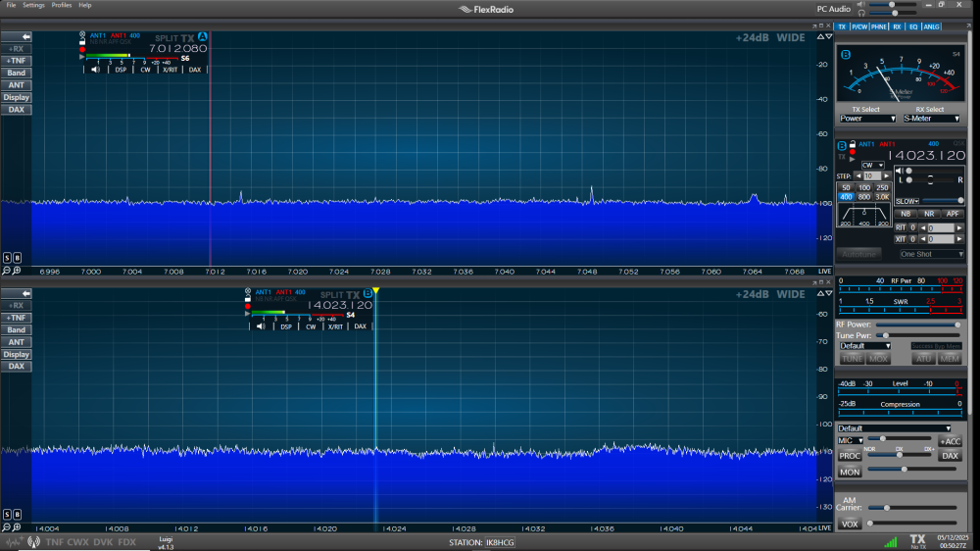
Task: Toggle the NB noise blanker button
Action: (x=906, y=214)
